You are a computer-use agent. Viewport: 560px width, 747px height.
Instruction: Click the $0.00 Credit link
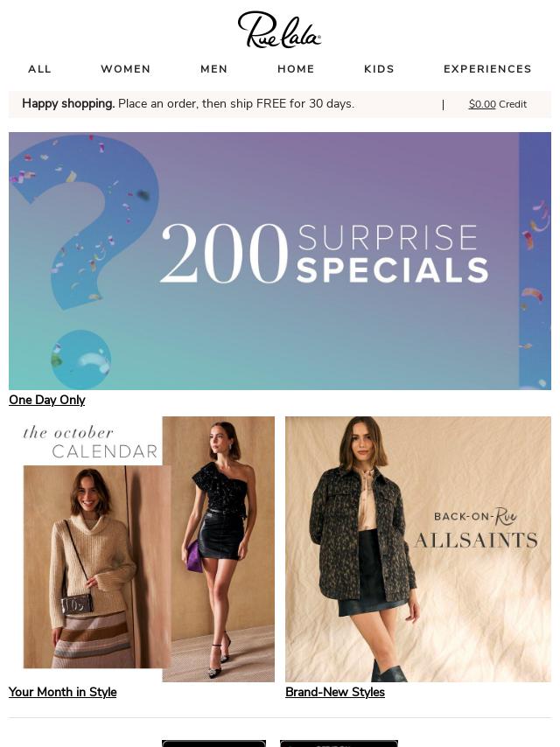coord(498,104)
